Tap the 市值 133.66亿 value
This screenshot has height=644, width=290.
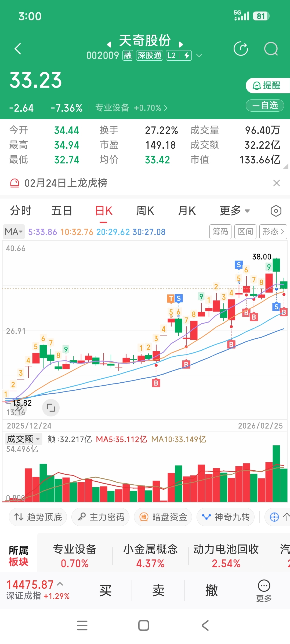pos(260,160)
